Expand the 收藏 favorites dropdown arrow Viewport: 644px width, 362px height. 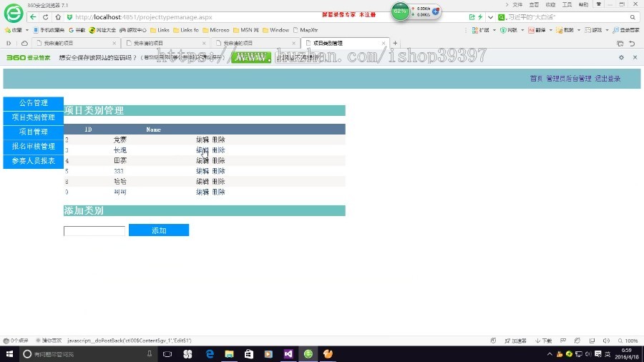point(27,30)
